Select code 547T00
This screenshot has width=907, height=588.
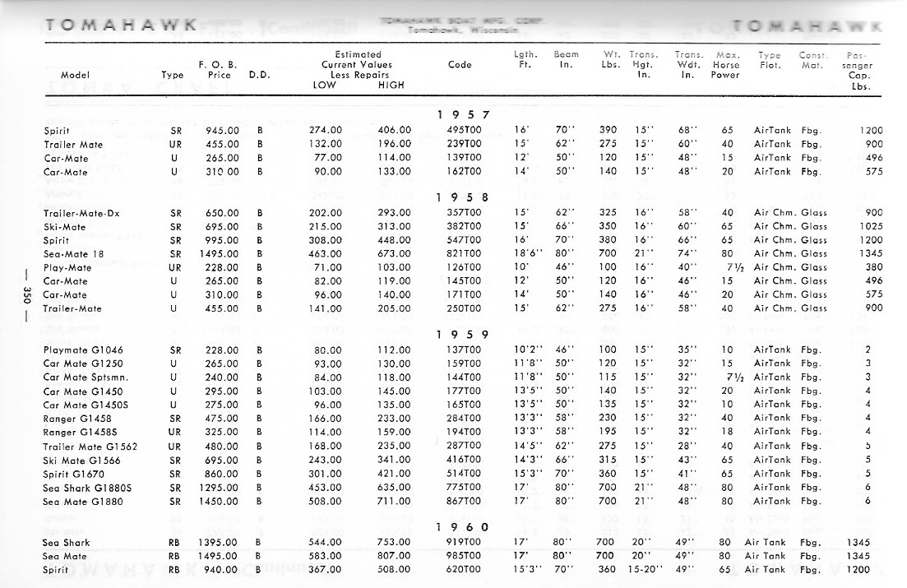click(x=464, y=240)
